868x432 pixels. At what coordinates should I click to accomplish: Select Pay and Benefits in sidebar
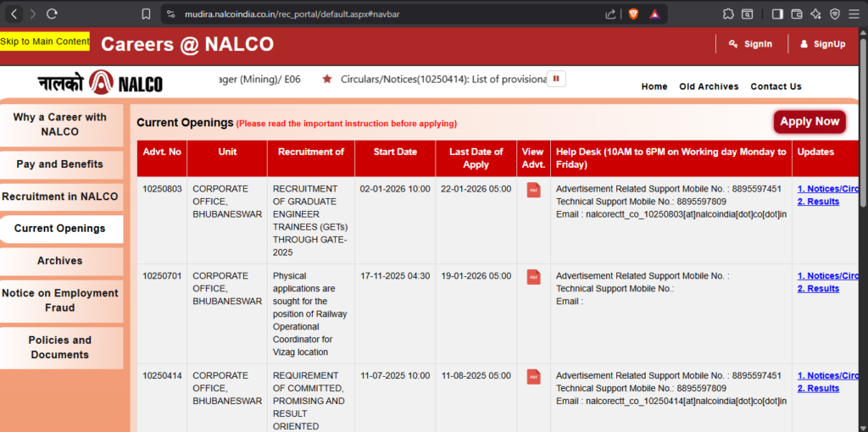tap(60, 164)
